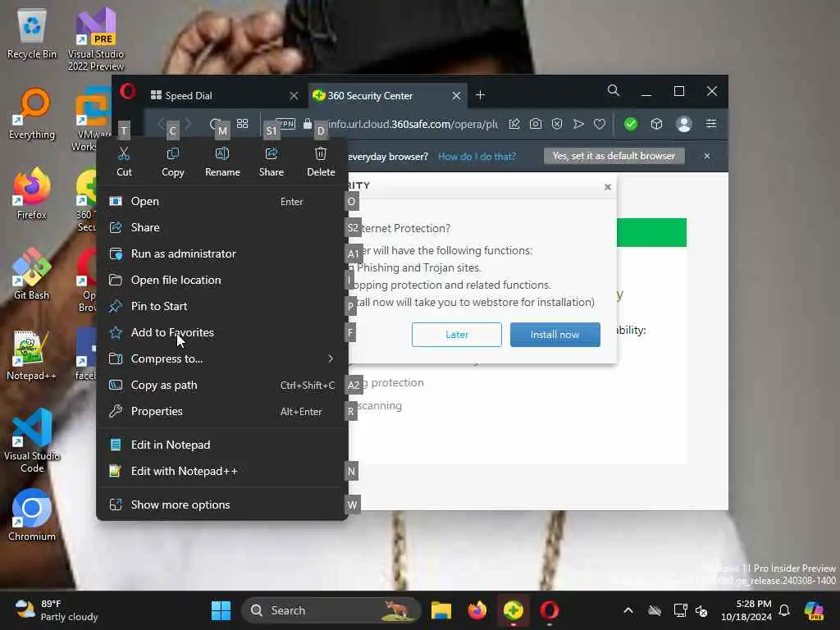
Task: Click Yes, set it as default browser
Action: [614, 156]
